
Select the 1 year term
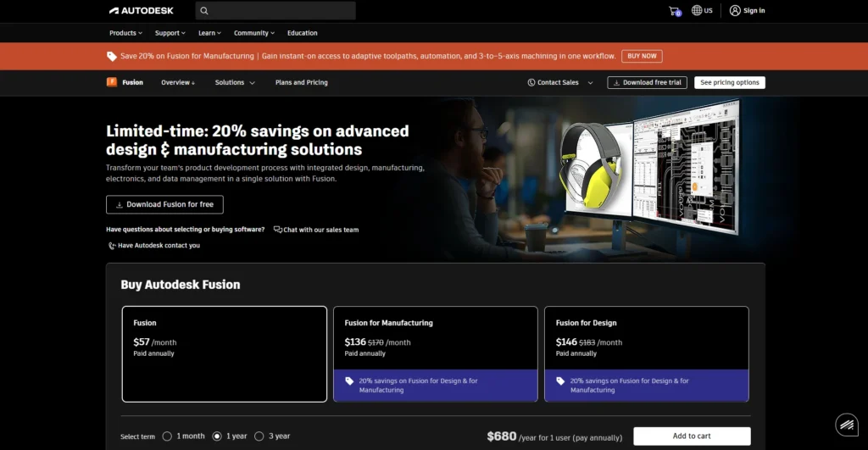coord(217,436)
